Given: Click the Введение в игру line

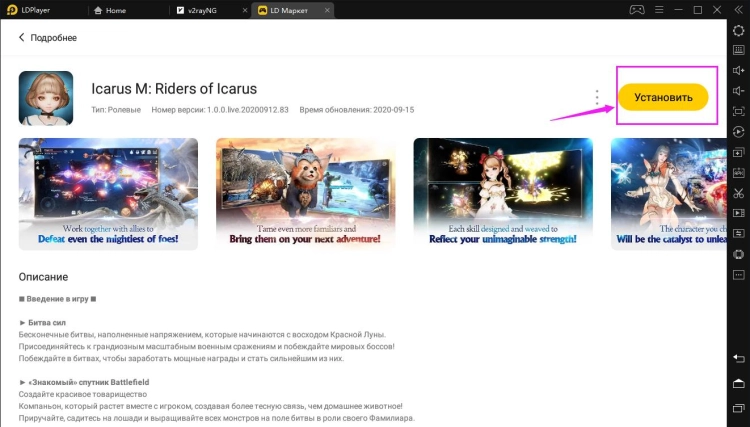Looking at the screenshot, I should (57, 299).
